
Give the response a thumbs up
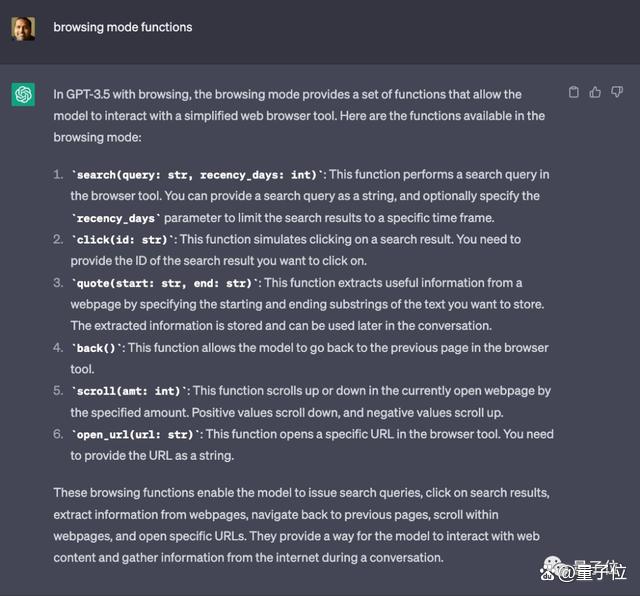tap(595, 92)
